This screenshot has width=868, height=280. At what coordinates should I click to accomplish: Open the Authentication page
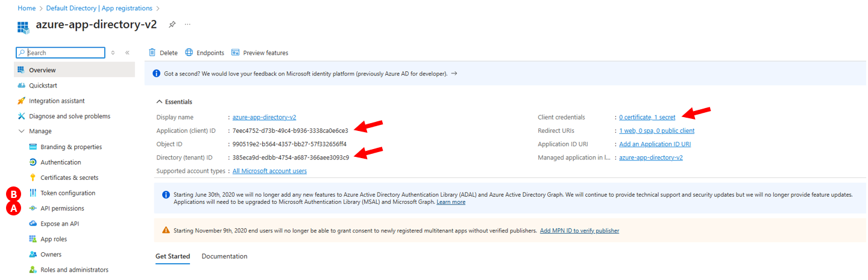60,162
